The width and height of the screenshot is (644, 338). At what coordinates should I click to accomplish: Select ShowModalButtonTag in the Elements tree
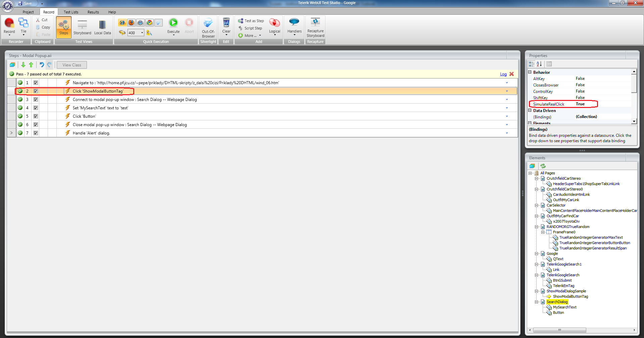[571, 296]
